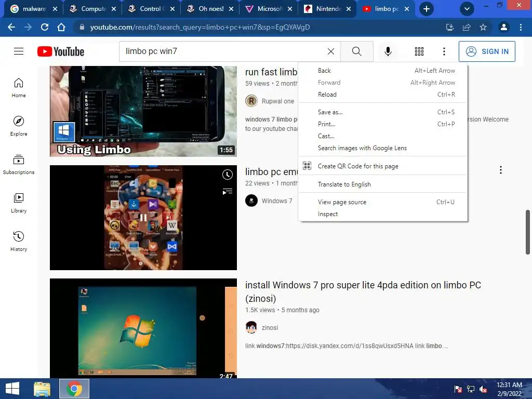Click the magnifier search button
This screenshot has width=532, height=399.
point(356,51)
